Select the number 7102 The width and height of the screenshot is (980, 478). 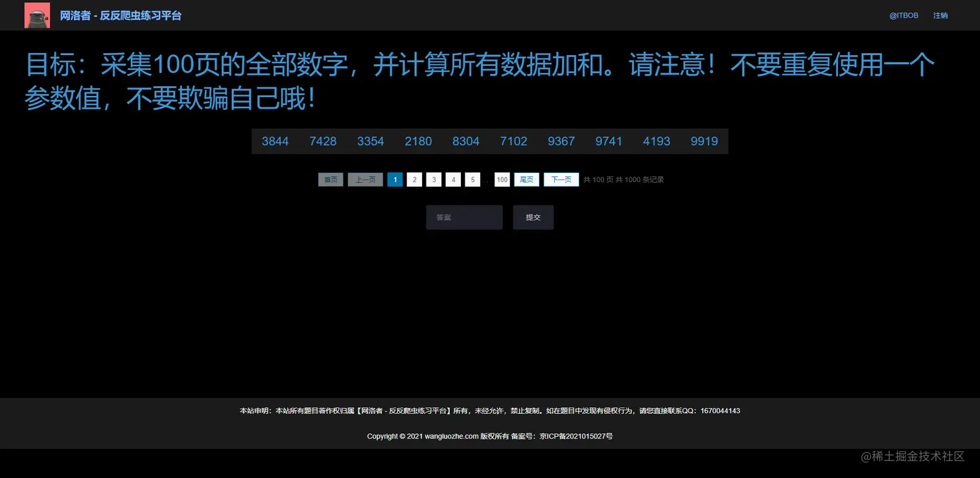coord(513,141)
